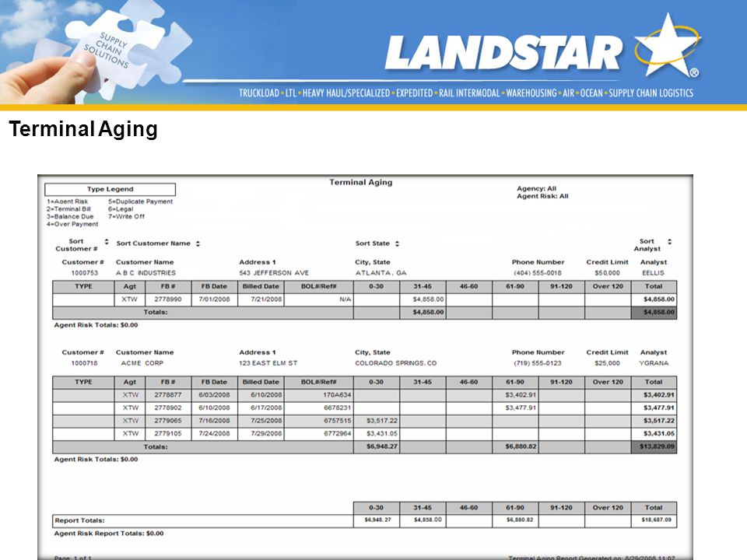This screenshot has height=560, width=747.
Task: Click address 543 JEFFERSON AVE
Action: (274, 273)
